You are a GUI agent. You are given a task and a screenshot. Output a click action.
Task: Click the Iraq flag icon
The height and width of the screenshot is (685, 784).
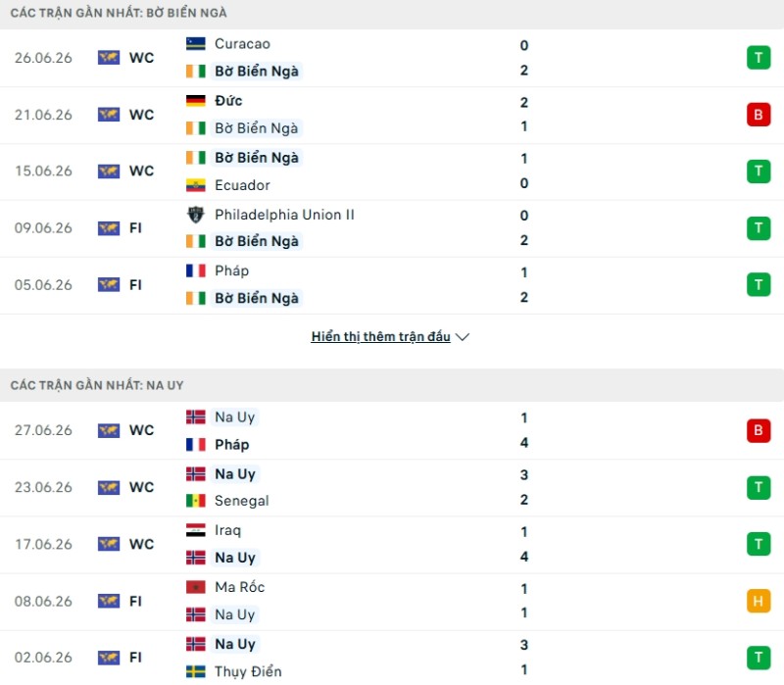(x=195, y=530)
